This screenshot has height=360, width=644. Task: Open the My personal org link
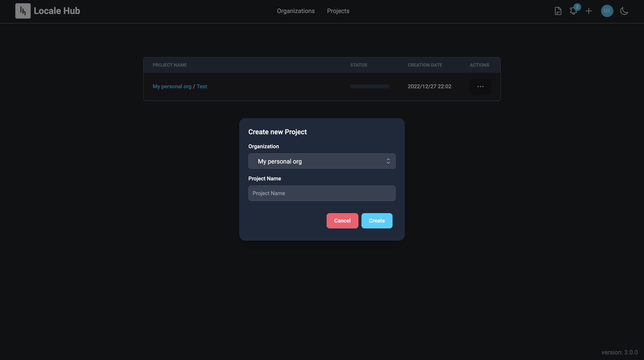coord(172,86)
